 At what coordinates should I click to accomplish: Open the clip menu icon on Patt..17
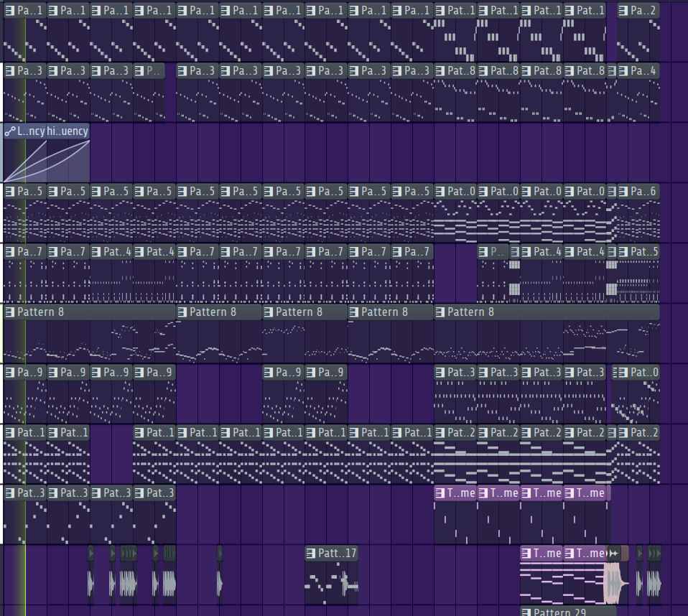[x=311, y=554]
